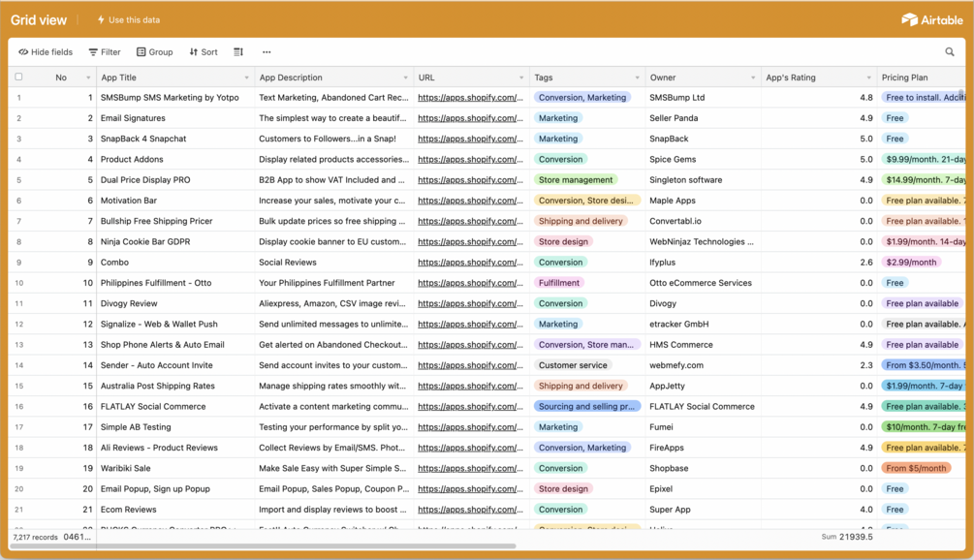Click the row height icon
Screen dimensions: 974x560
click(x=238, y=52)
